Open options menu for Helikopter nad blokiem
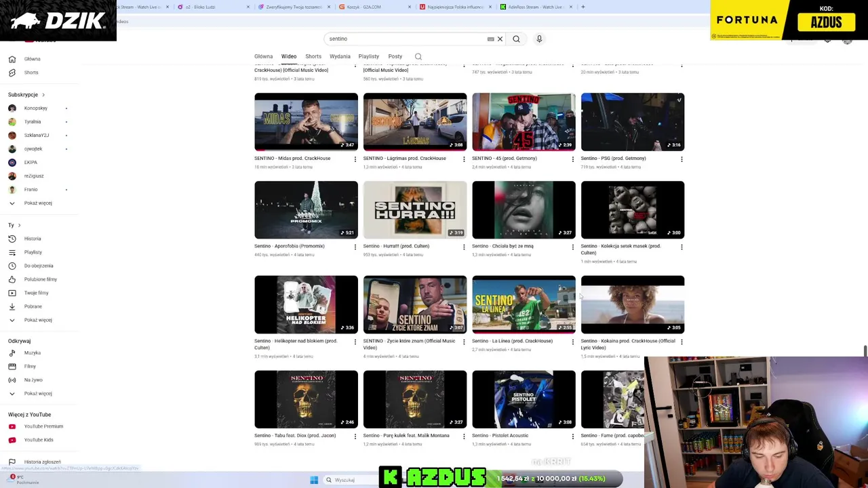 355,342
